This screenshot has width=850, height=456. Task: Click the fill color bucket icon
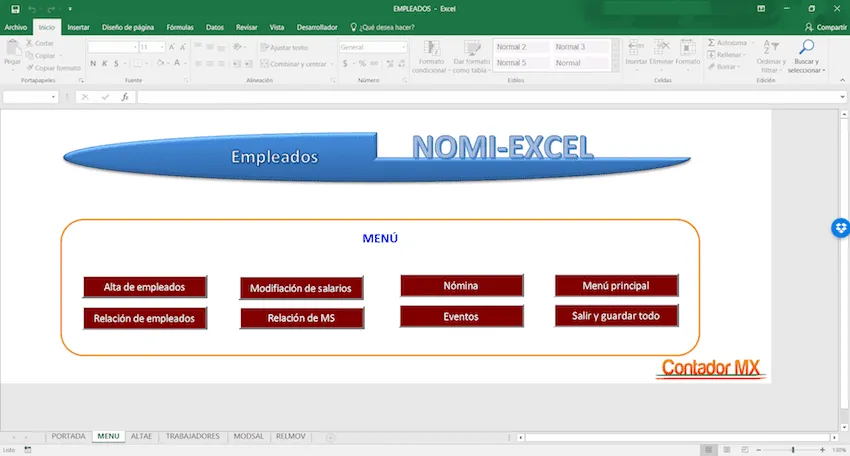coord(160,63)
